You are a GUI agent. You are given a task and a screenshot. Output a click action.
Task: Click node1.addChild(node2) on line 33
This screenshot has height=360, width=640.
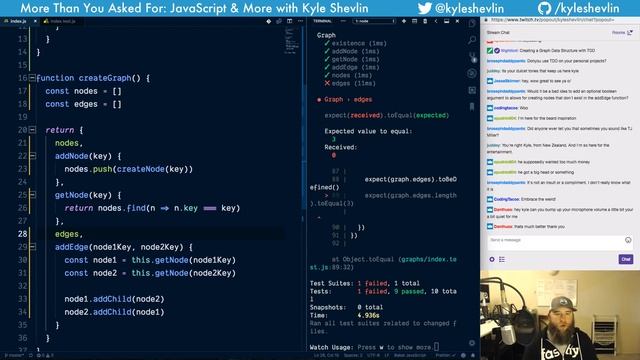click(x=114, y=299)
